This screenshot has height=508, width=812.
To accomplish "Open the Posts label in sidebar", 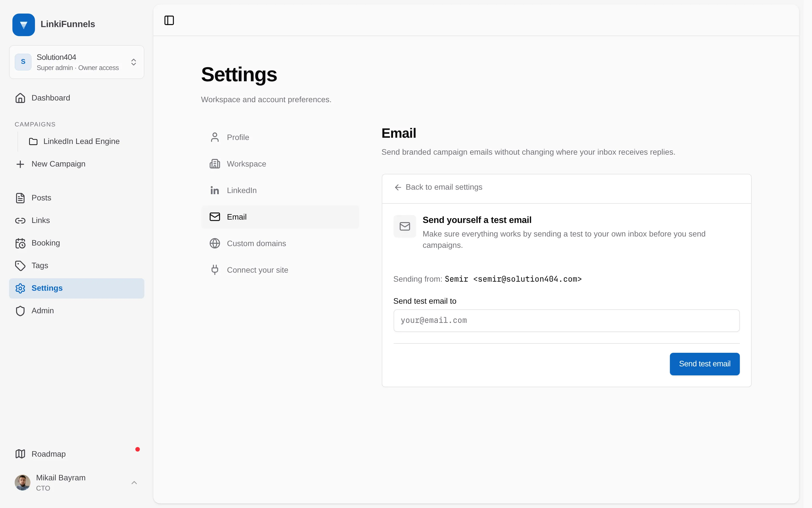I will [41, 198].
